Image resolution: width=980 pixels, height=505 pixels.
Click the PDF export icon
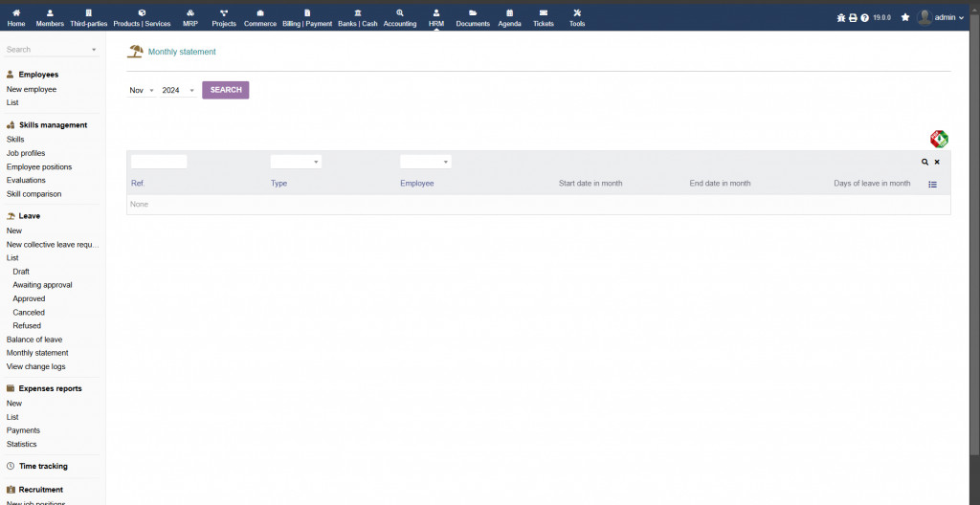[x=939, y=139]
